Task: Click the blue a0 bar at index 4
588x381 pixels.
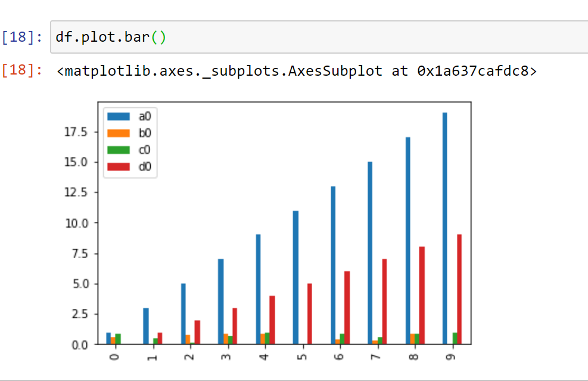Action: tap(259, 289)
